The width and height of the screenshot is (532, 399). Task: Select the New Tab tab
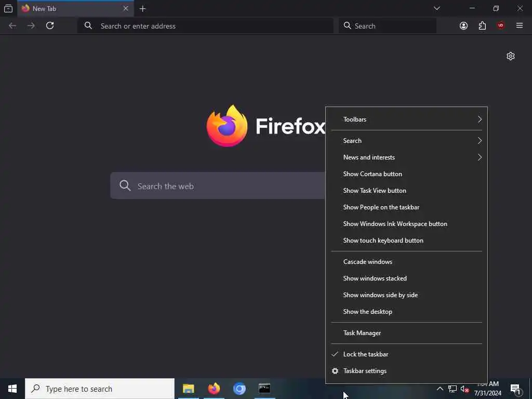pyautogui.click(x=75, y=8)
